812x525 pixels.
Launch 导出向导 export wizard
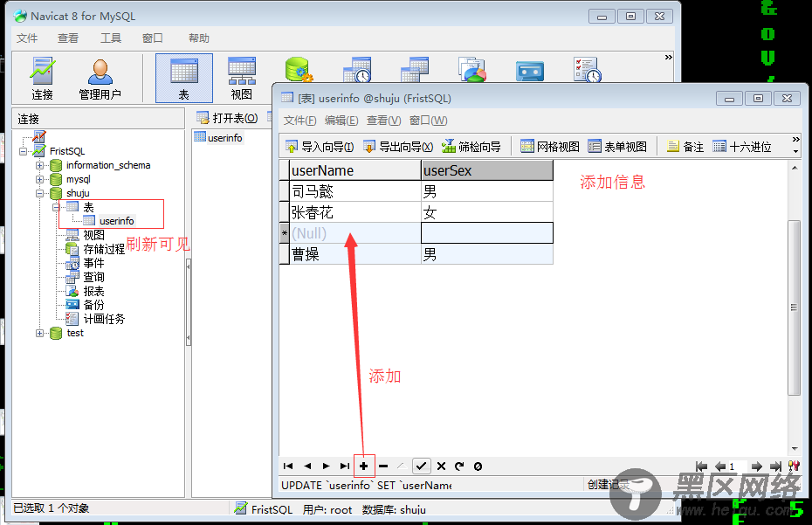coord(398,147)
